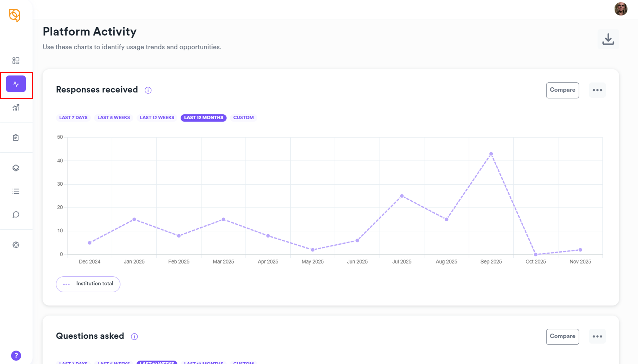
Task: Open the dashboard grid icon in sidebar
Action: tap(16, 61)
